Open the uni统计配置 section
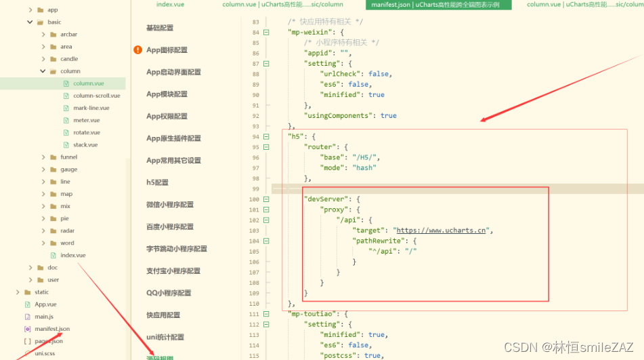Image resolution: width=644 pixels, height=360 pixels. 165,338
